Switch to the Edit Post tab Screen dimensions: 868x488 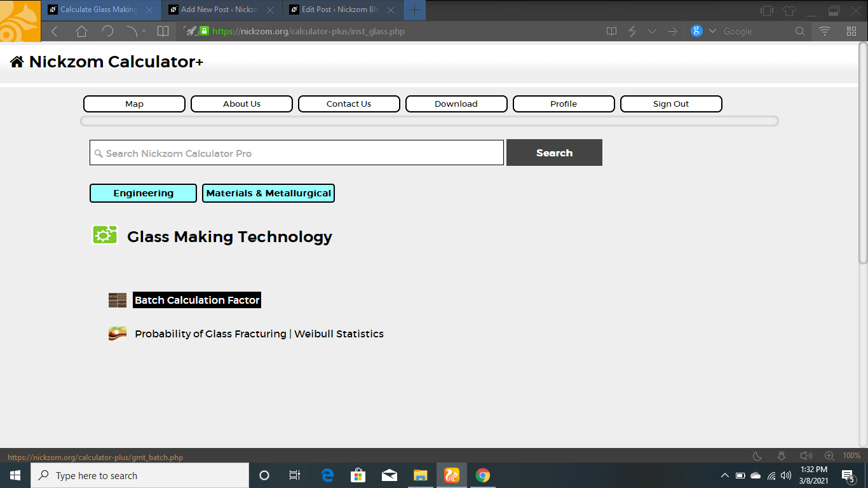[x=342, y=10]
